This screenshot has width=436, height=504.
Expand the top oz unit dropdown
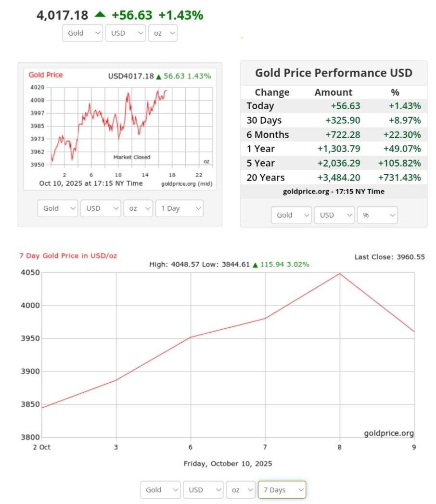pyautogui.click(x=163, y=33)
